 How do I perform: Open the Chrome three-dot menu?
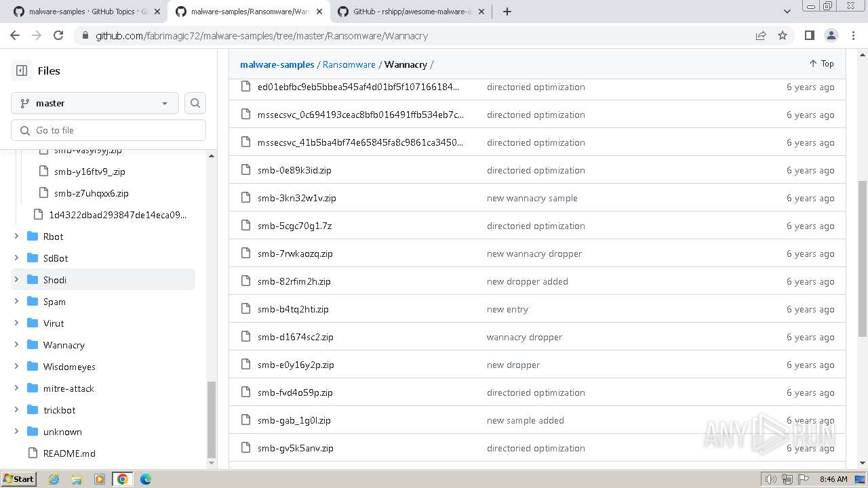tap(852, 36)
